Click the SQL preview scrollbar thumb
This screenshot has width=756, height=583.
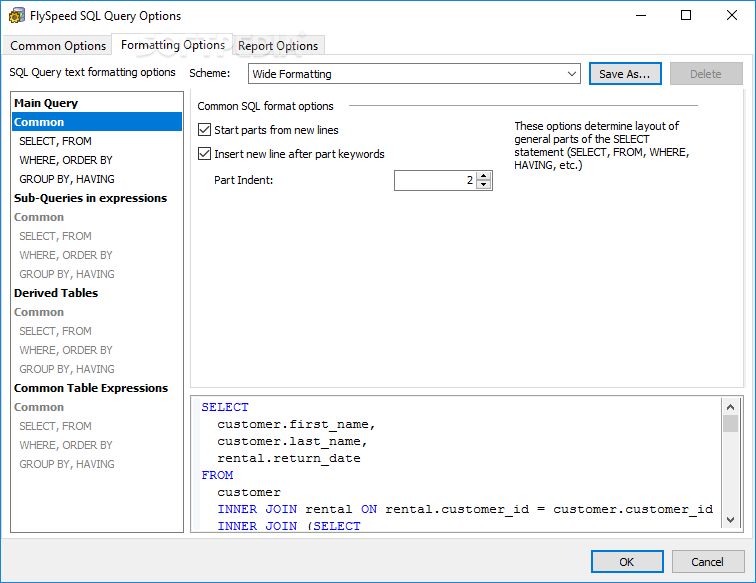(730, 424)
